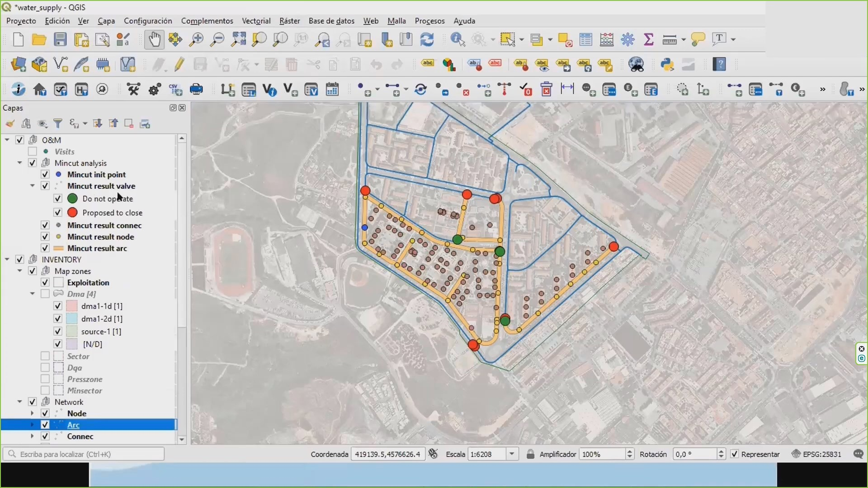Click the Giswater calendar icon
This screenshot has width=868, height=488.
pyautogui.click(x=332, y=89)
